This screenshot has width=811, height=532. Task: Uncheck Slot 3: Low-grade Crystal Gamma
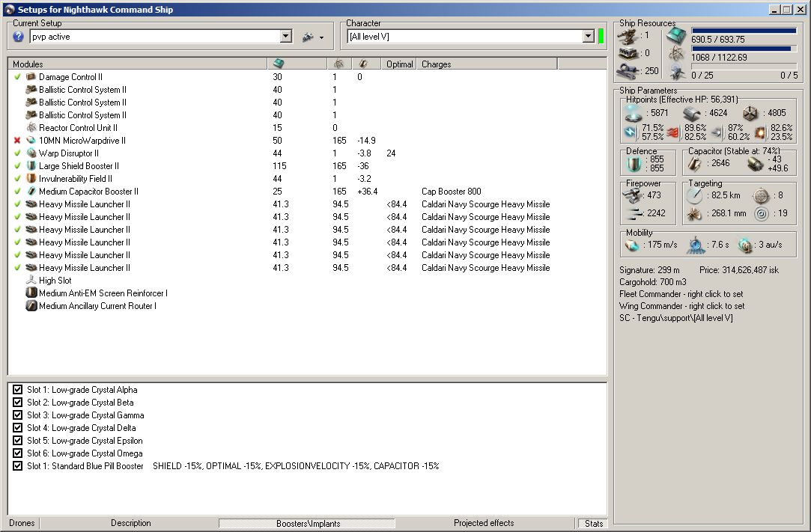(17, 415)
